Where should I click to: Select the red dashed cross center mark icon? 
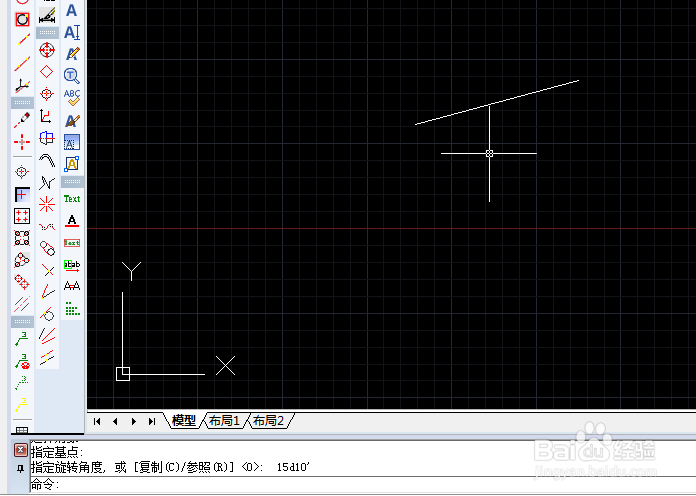(22, 142)
